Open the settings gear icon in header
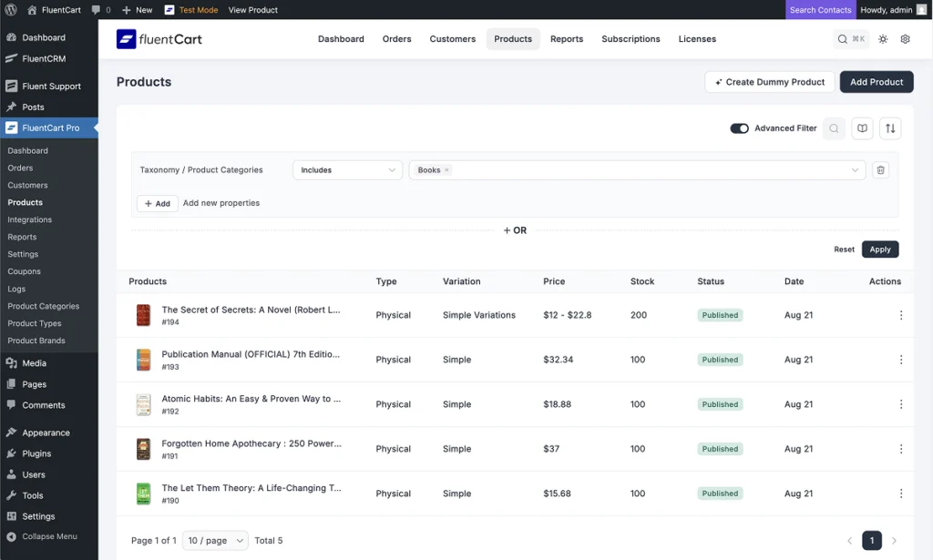 coord(905,39)
